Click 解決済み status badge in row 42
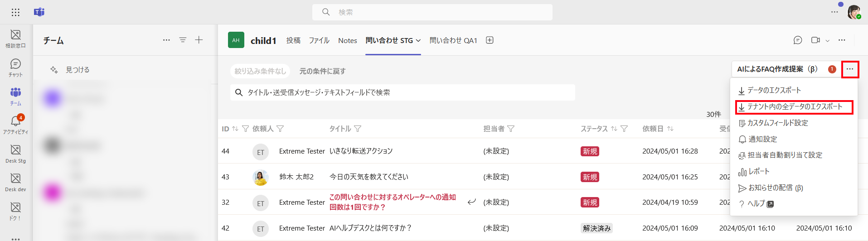The image size is (868, 241). pos(596,228)
